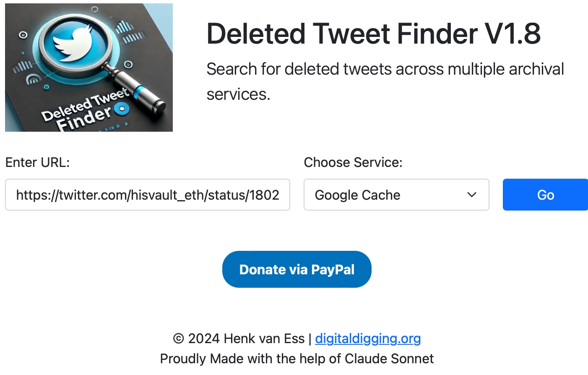588x375 pixels.
Task: Click the Enter URL label
Action: [x=37, y=162]
